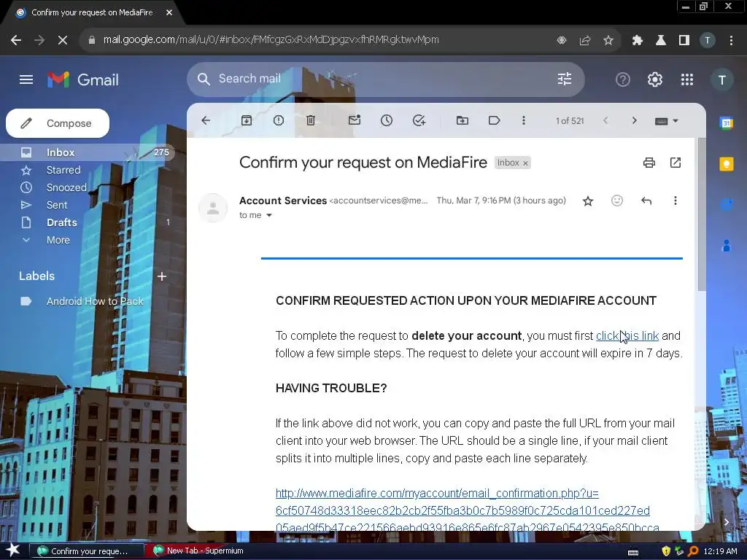Stop loading the page
Viewport: 747px width, 560px height.
pos(63,40)
